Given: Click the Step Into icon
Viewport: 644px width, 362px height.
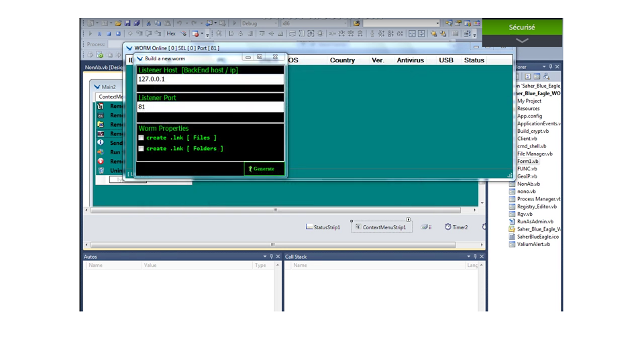Looking at the screenshot, I should click(140, 34).
